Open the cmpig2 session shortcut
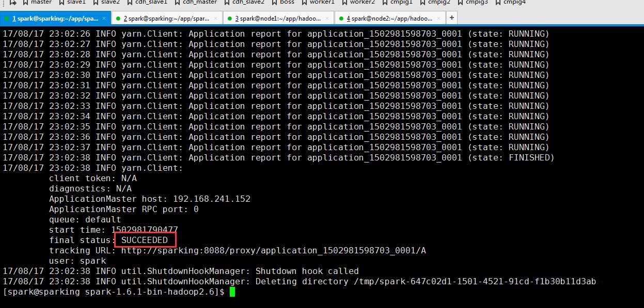Screen dimensions: 644x308 435,2
